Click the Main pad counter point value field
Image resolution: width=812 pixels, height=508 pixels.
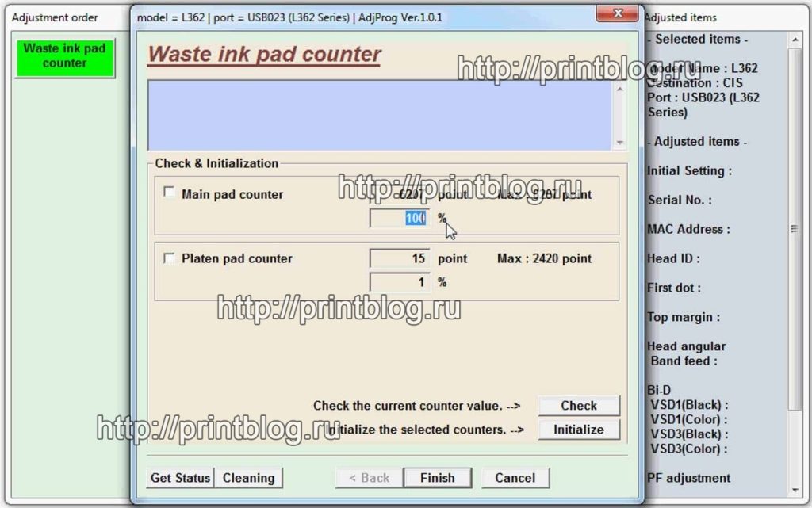point(400,194)
